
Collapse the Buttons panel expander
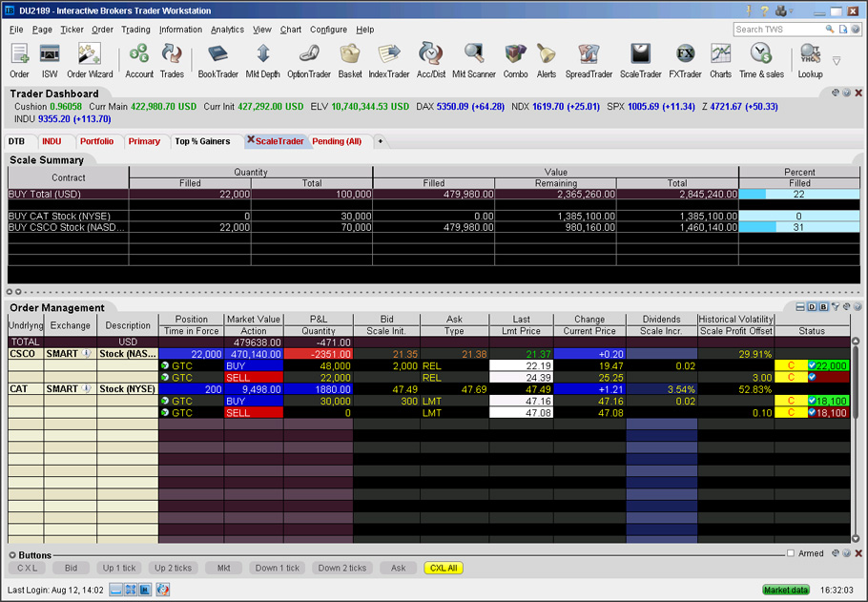pyautogui.click(x=12, y=555)
